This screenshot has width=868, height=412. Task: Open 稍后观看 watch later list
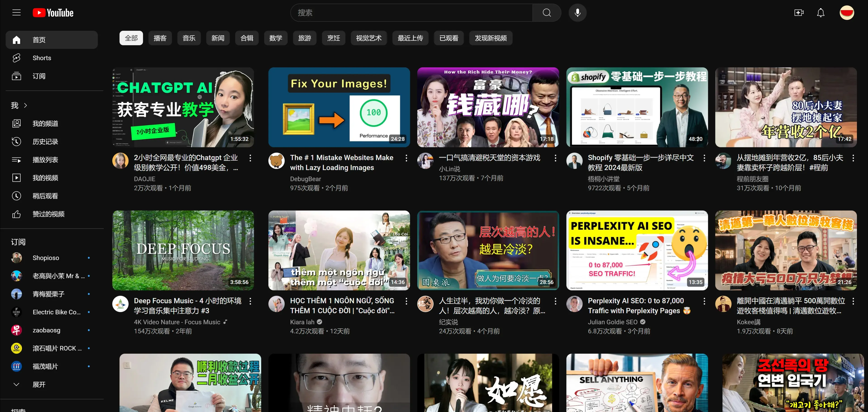[x=52, y=196]
